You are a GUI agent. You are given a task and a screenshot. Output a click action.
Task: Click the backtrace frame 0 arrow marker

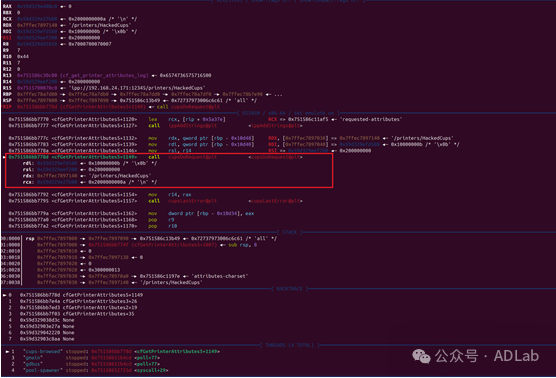tap(4, 295)
